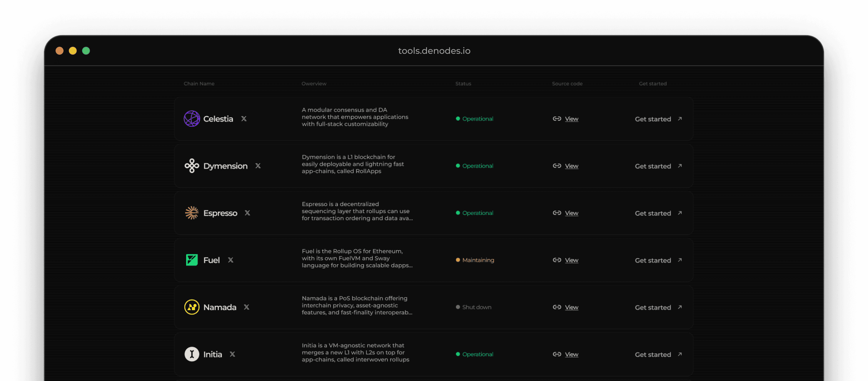Image resolution: width=868 pixels, height=381 pixels.
Task: Click the white Initia logo
Action: [192, 354]
